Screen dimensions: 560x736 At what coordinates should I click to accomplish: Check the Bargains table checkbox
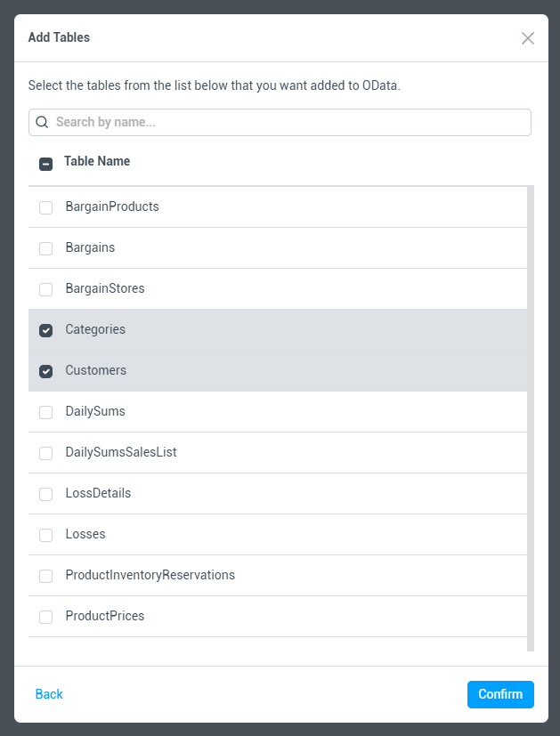[x=46, y=249]
